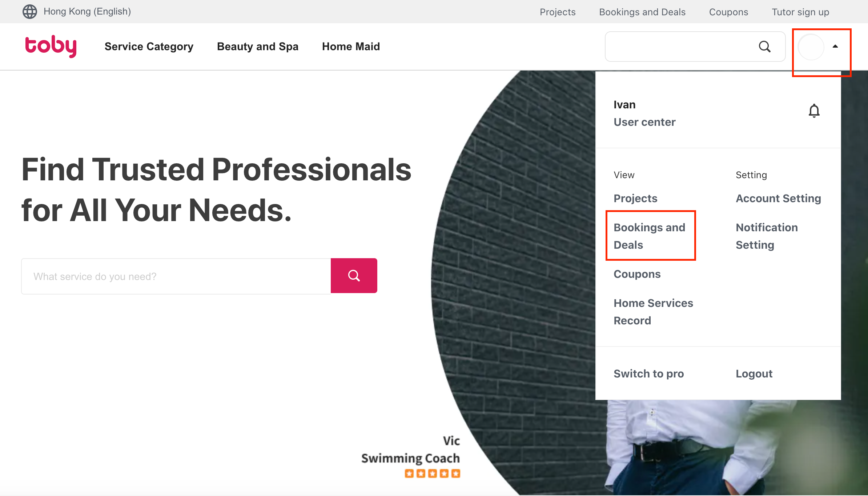Screen dimensions: 868x496
Task: Open the Home Maid menu
Action: pos(351,47)
